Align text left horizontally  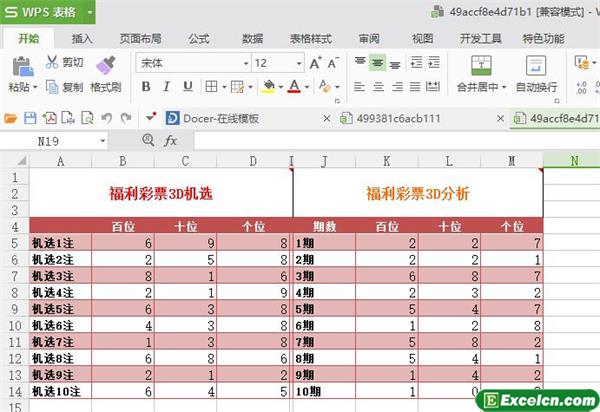pos(359,87)
